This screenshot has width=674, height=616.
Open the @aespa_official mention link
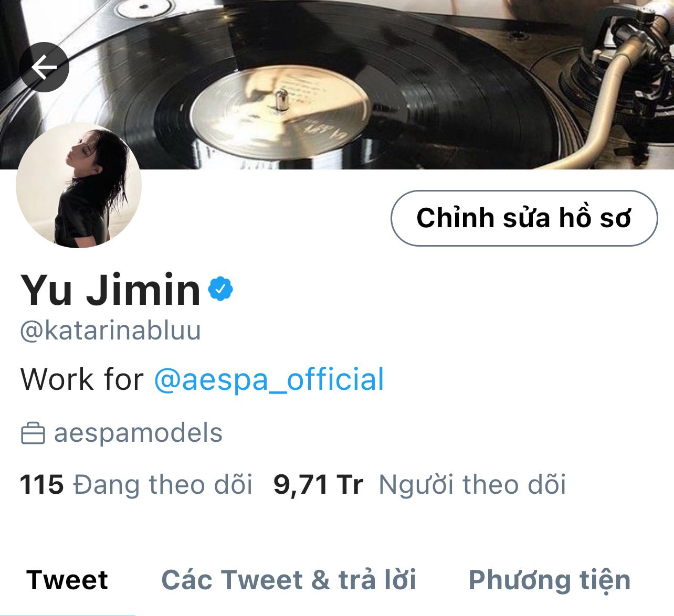pos(269,379)
